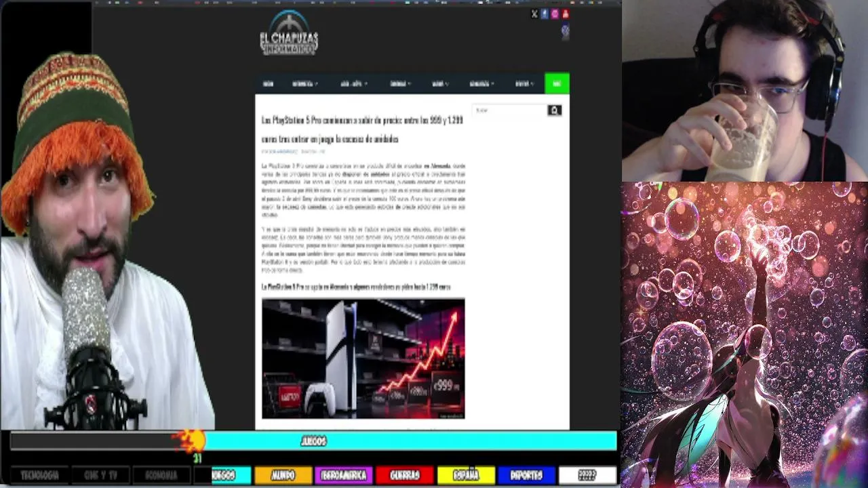Image resolution: width=868 pixels, height=488 pixels.
Task: Select the purple IBEROAMERICA category tab
Action: click(x=344, y=475)
